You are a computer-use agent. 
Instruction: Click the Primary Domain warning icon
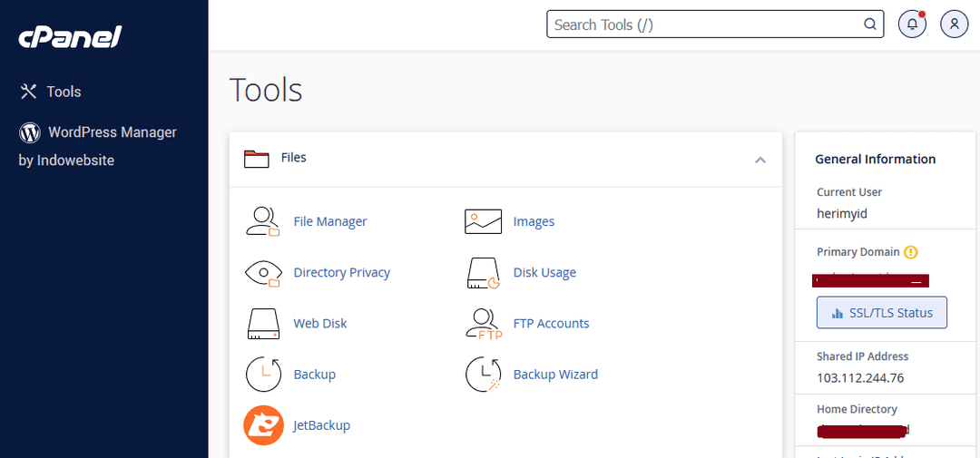911,252
